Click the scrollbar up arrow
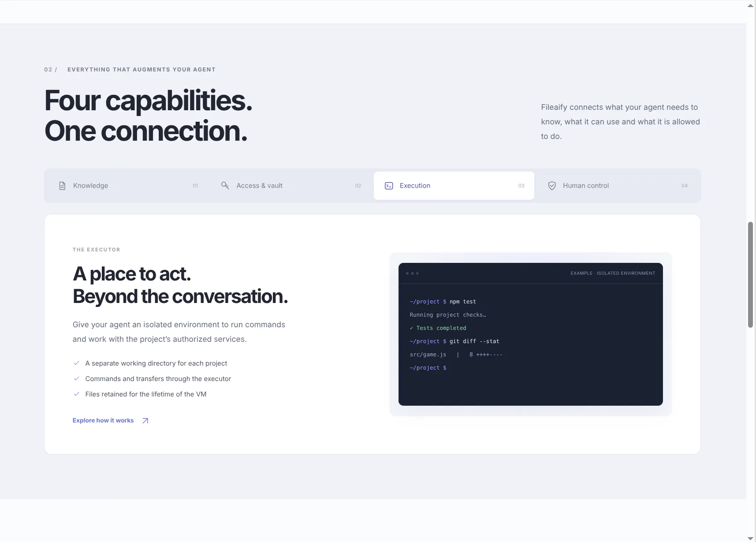The width and height of the screenshot is (756, 542). pyautogui.click(x=751, y=5)
